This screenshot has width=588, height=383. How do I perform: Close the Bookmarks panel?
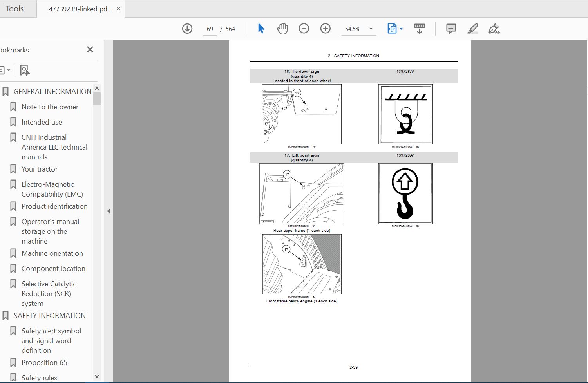coord(90,49)
